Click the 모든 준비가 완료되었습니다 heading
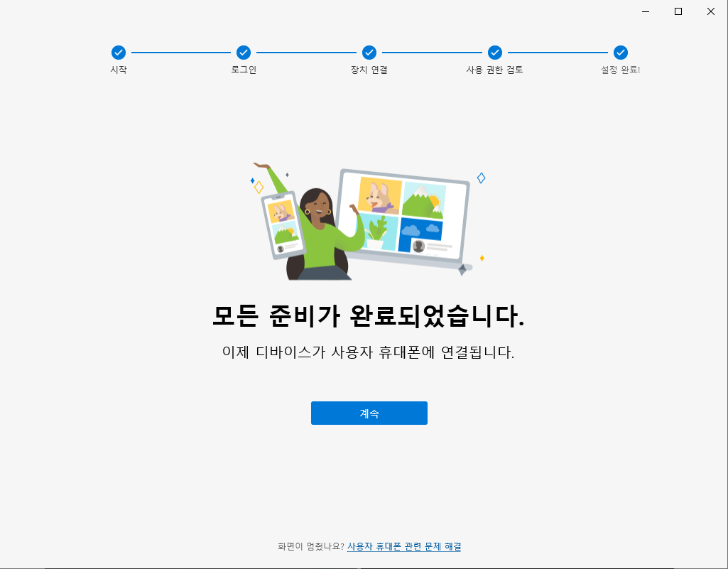This screenshot has height=569, width=728. [x=369, y=316]
